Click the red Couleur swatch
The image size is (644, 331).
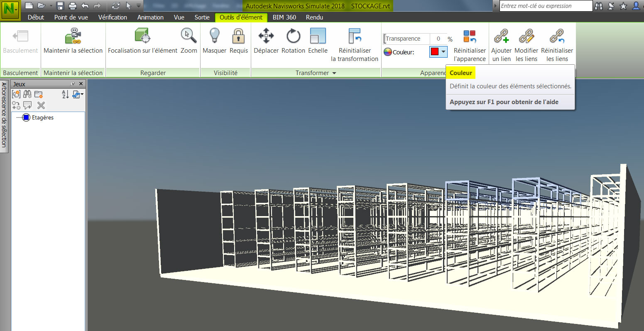tap(435, 52)
